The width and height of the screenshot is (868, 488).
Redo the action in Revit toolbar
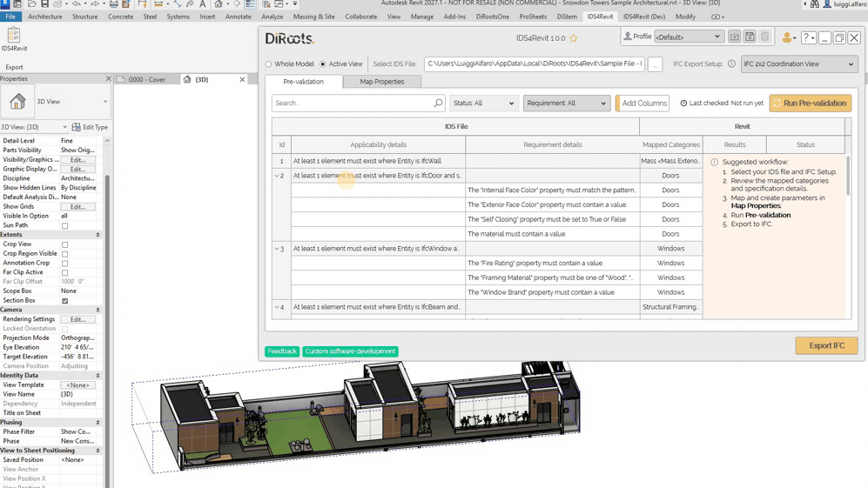95,3
